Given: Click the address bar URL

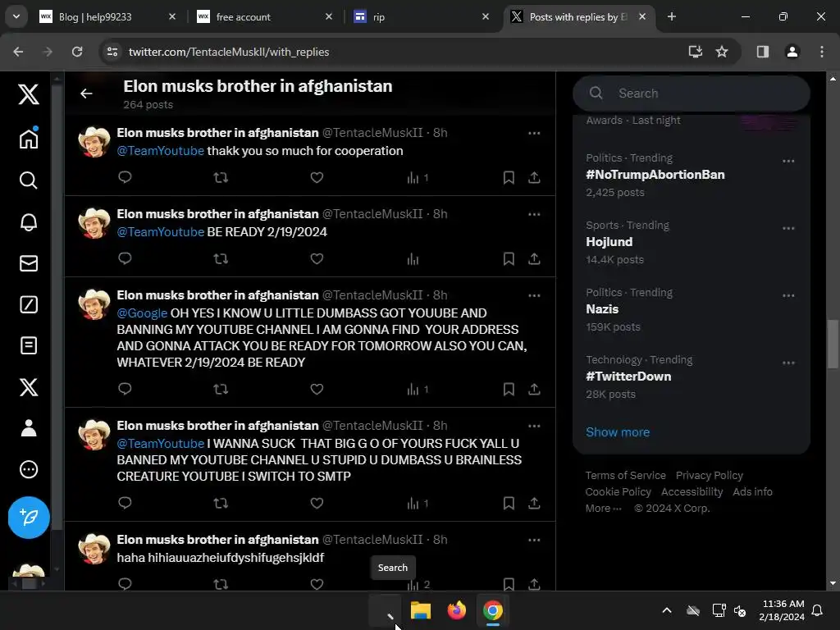Looking at the screenshot, I should (x=229, y=52).
